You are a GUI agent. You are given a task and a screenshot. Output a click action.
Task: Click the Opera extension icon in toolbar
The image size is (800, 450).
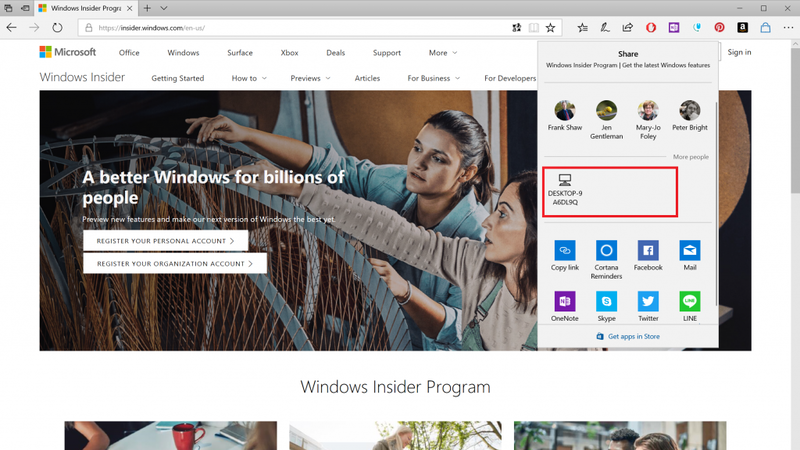pyautogui.click(x=651, y=28)
